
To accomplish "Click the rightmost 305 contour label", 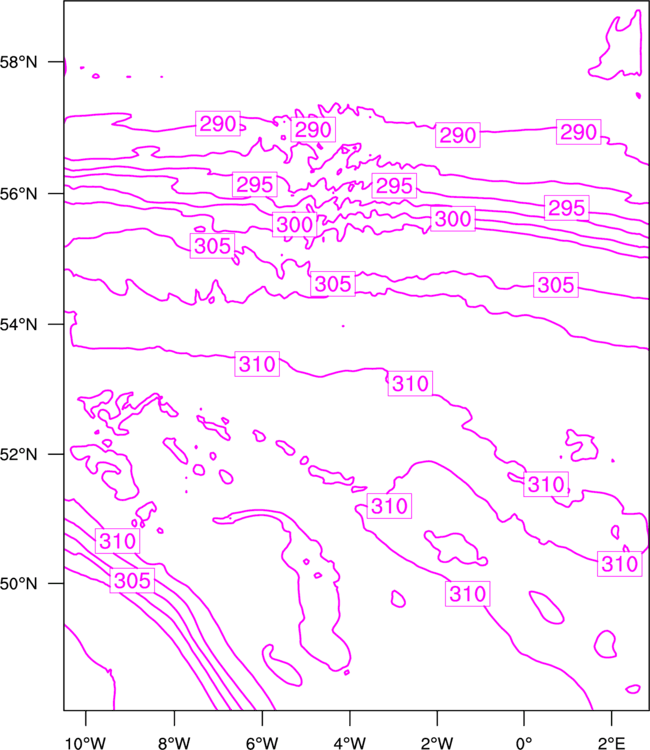I will 556,285.
